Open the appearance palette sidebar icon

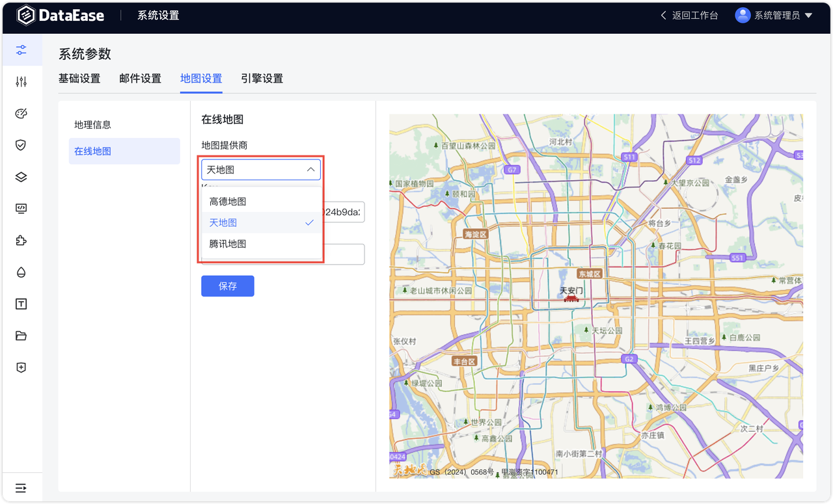21,114
